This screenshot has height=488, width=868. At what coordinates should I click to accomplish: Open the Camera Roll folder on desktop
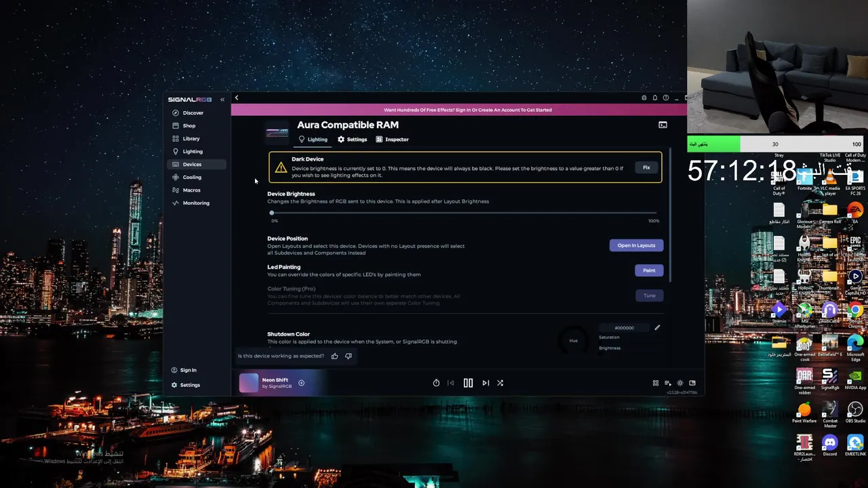[830, 213]
